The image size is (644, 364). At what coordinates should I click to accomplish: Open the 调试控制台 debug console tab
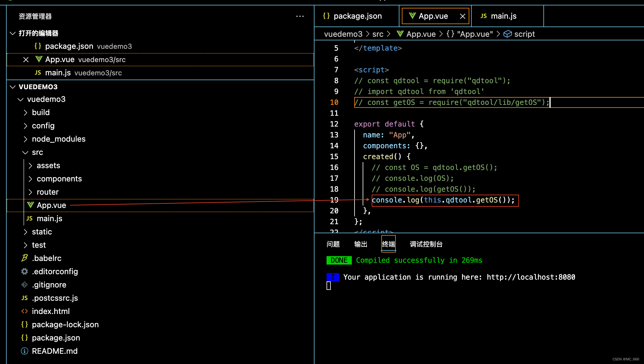426,244
